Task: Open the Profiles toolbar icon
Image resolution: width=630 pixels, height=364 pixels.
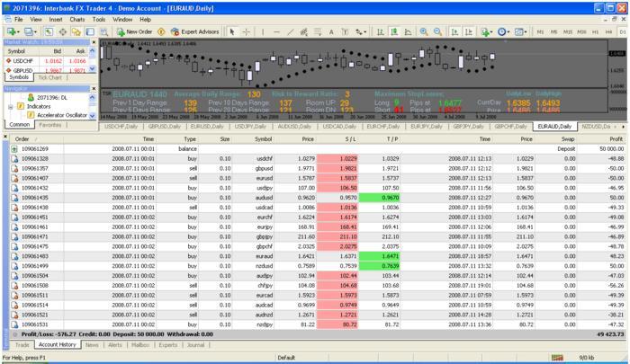Action: click(30, 31)
